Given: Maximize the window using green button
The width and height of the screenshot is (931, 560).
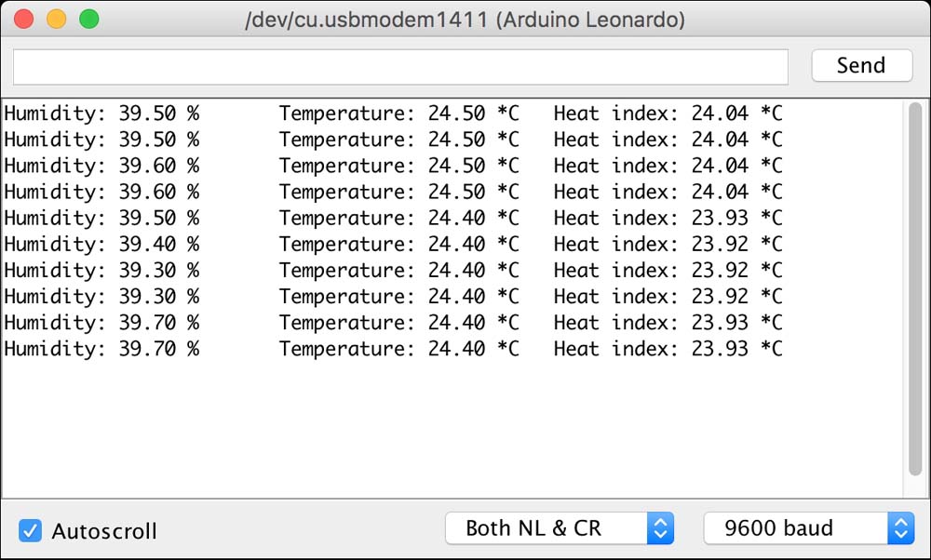Looking at the screenshot, I should click(88, 19).
